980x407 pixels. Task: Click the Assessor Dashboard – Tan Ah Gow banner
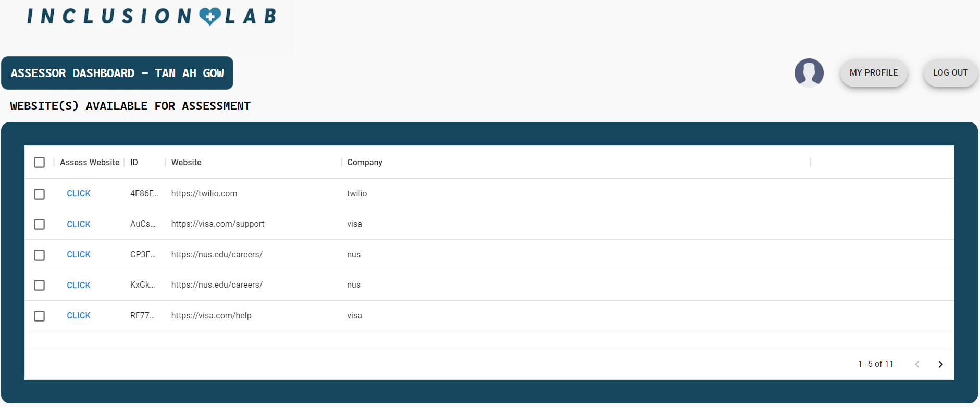point(117,73)
